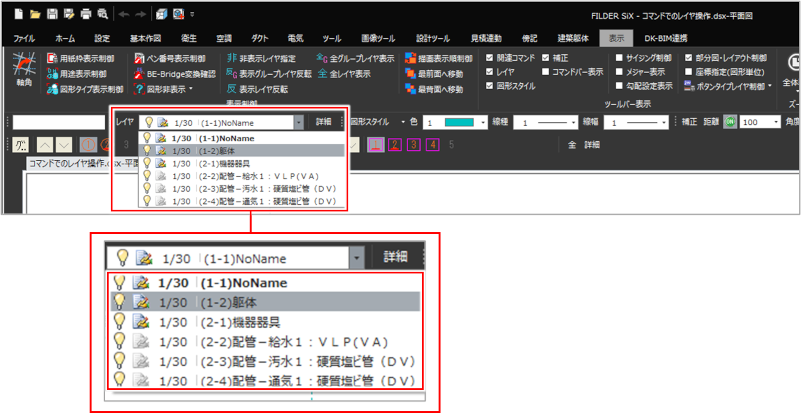
Task: Enable the コマンドバー表示 checkbox
Action: click(545, 72)
